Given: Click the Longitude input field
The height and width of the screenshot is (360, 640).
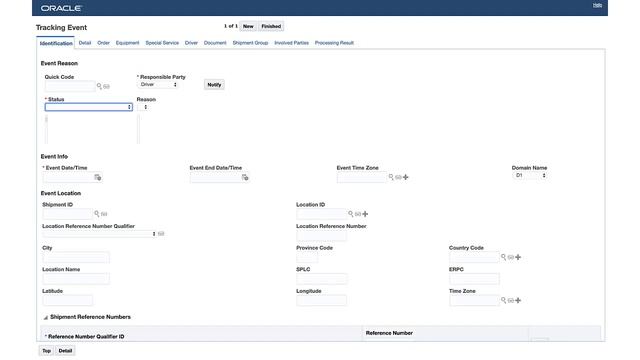Looking at the screenshot, I should tap(322, 300).
